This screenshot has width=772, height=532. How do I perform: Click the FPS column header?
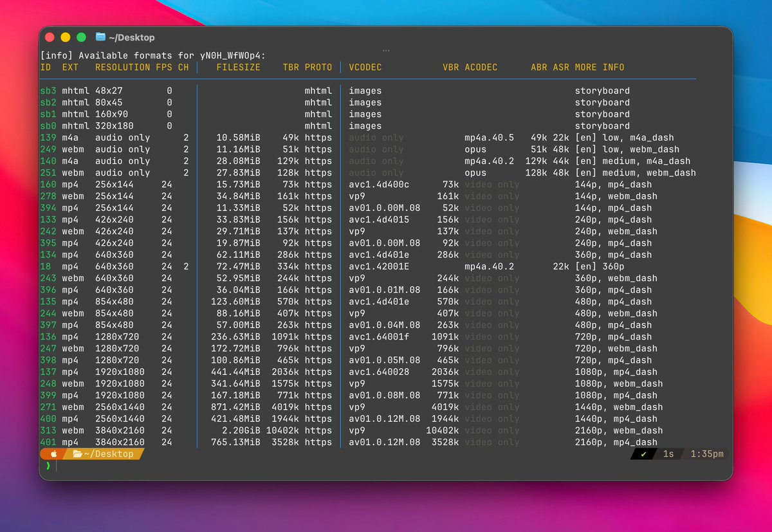(163, 67)
